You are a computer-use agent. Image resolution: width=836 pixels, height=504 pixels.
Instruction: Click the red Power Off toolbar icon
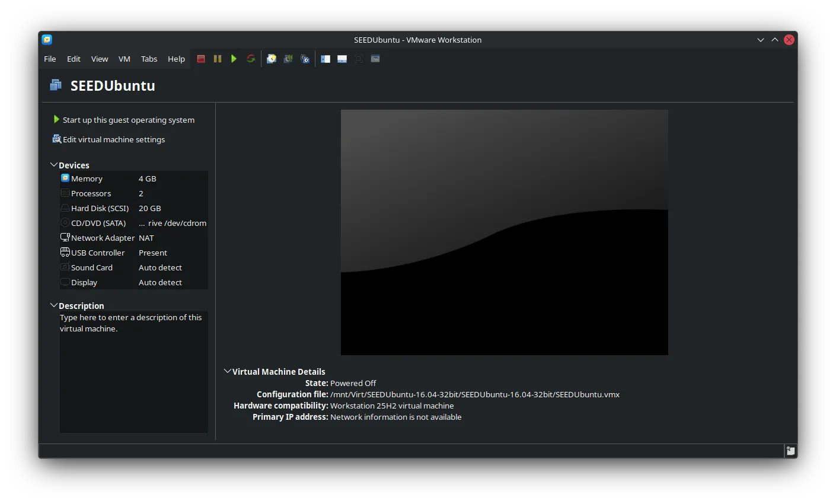(x=201, y=59)
